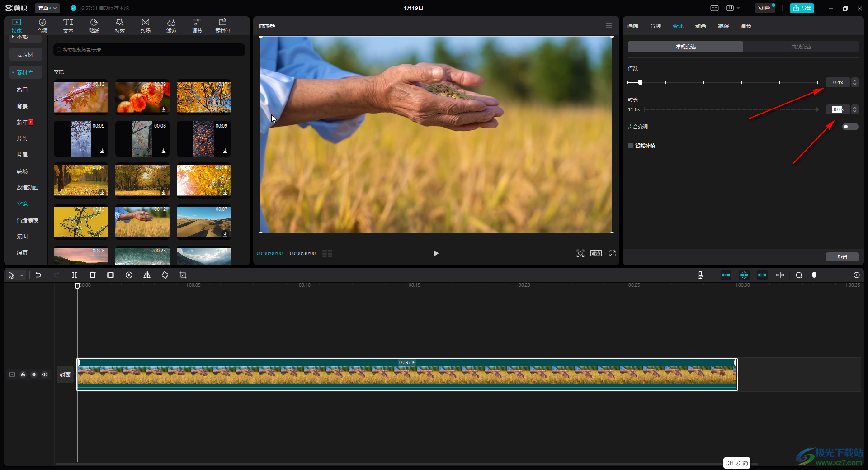The width and height of the screenshot is (868, 470).
Task: Toggle track visibility eye icon
Action: 34,375
